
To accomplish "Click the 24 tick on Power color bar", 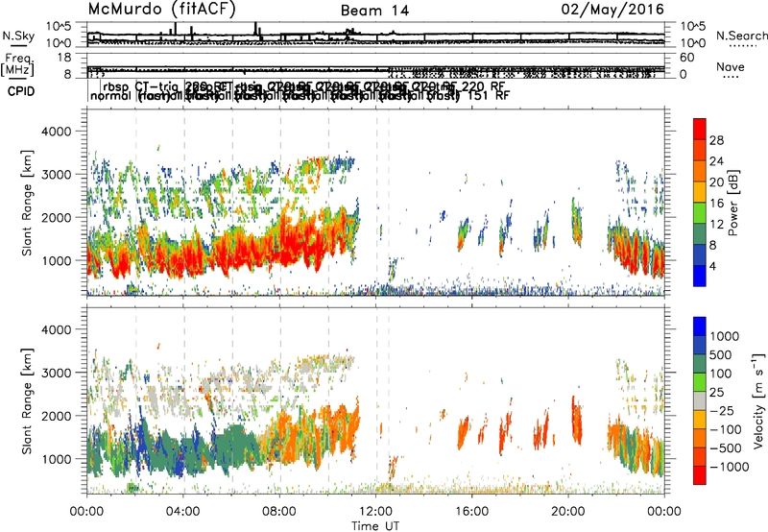I will [716, 161].
